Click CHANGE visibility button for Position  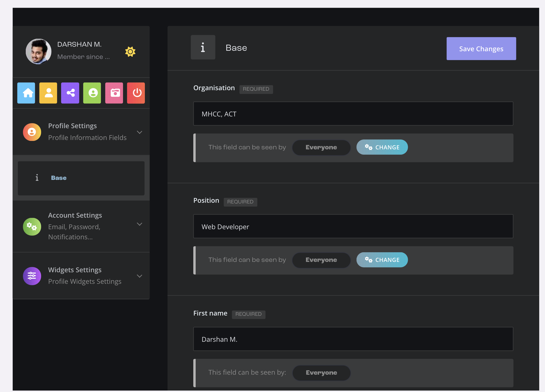[x=382, y=260]
